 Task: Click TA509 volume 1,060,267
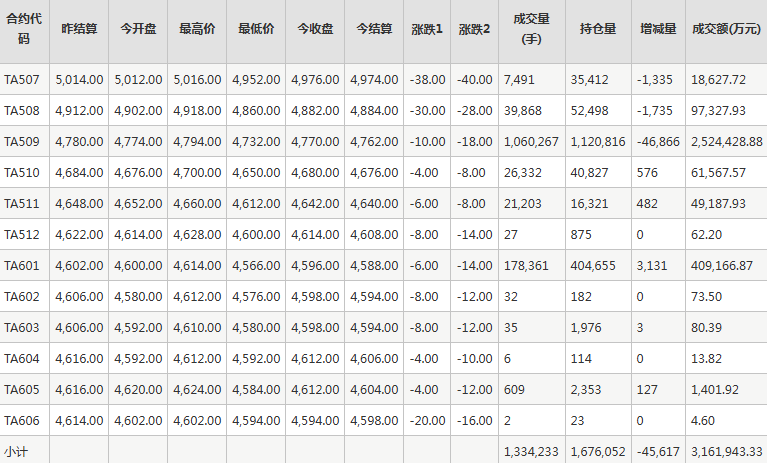[x=531, y=142]
